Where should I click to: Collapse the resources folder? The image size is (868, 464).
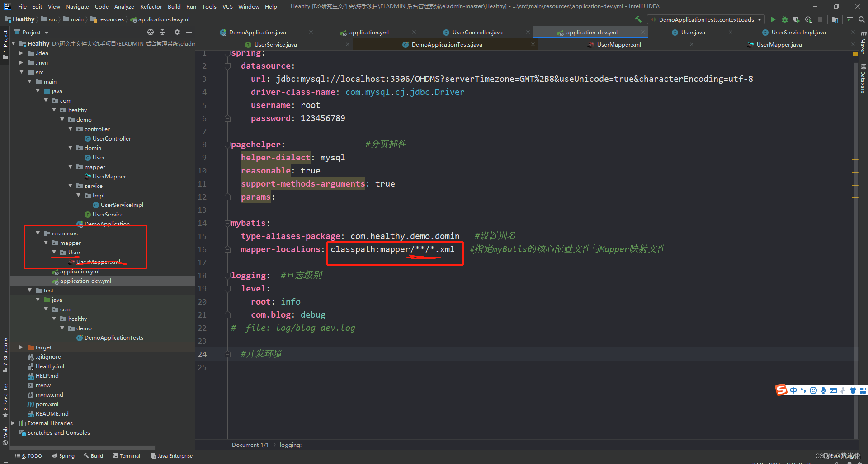pos(38,233)
